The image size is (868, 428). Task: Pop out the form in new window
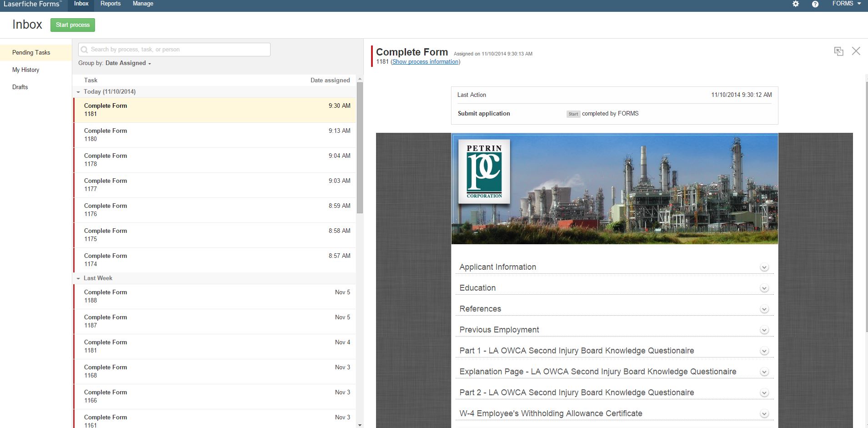(x=838, y=51)
